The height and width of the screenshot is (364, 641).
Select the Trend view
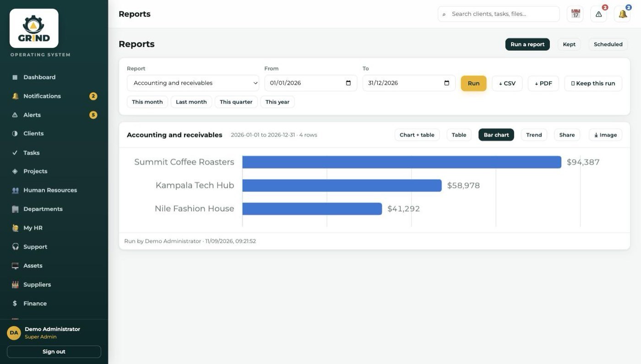[x=534, y=135]
